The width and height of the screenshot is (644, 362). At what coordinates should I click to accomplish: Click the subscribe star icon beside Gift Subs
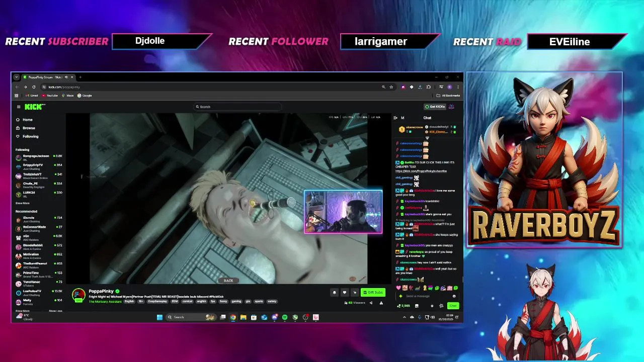tap(355, 292)
